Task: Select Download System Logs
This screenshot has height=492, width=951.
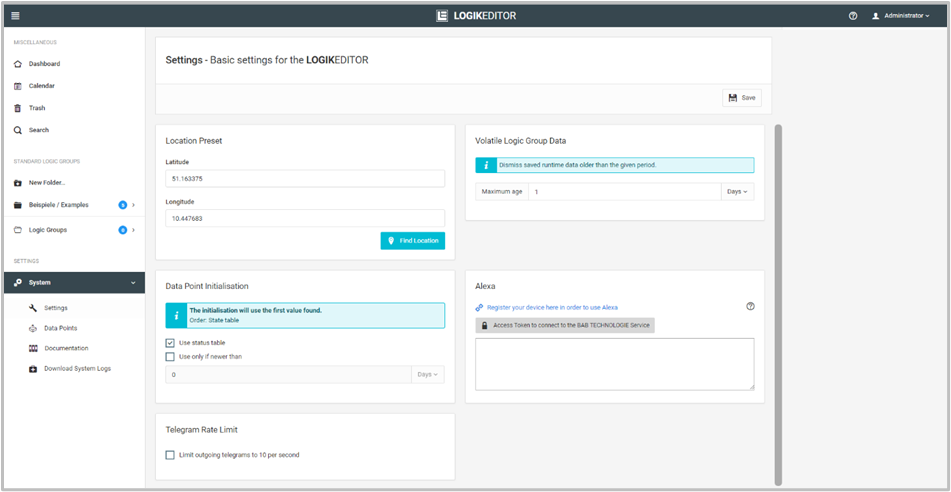Action: pyautogui.click(x=77, y=368)
